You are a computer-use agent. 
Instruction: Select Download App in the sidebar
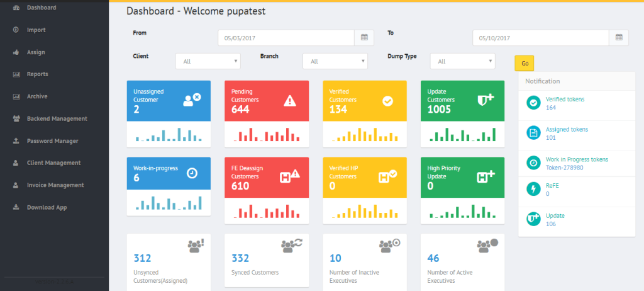pos(47,207)
